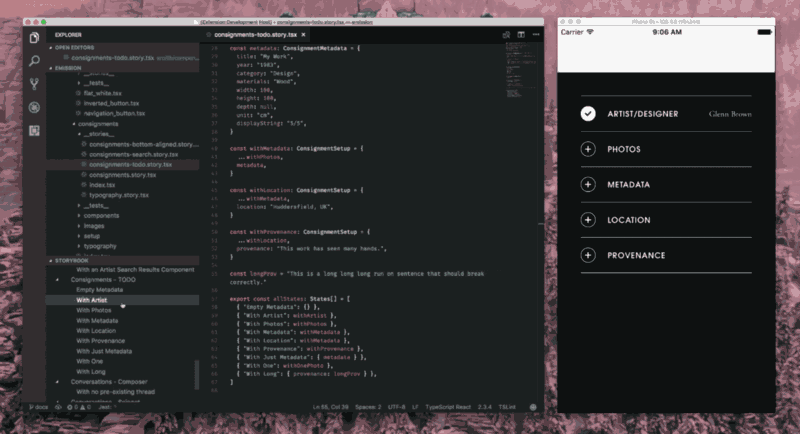This screenshot has width=800, height=434.
Task: Click the Wi-Fi icon next to Carrier
Action: pyautogui.click(x=590, y=32)
